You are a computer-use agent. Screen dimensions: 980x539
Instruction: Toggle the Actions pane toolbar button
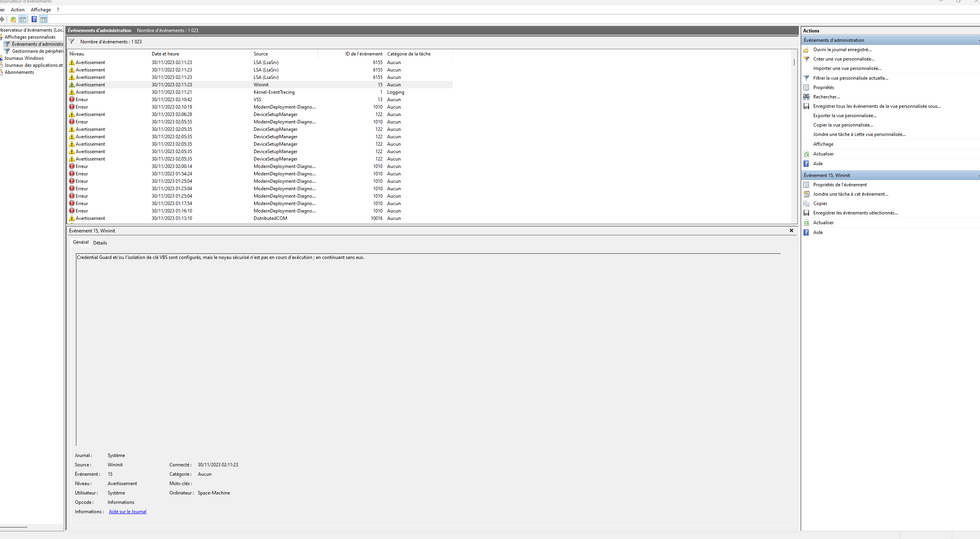tap(44, 19)
